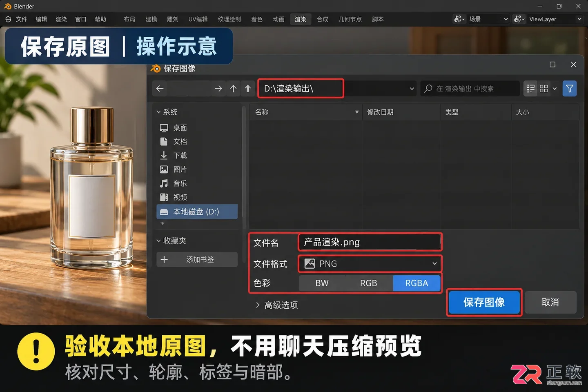Screen dimensions: 588x392
Task: Switch to the 雕刻 workspace tab
Action: click(x=173, y=19)
